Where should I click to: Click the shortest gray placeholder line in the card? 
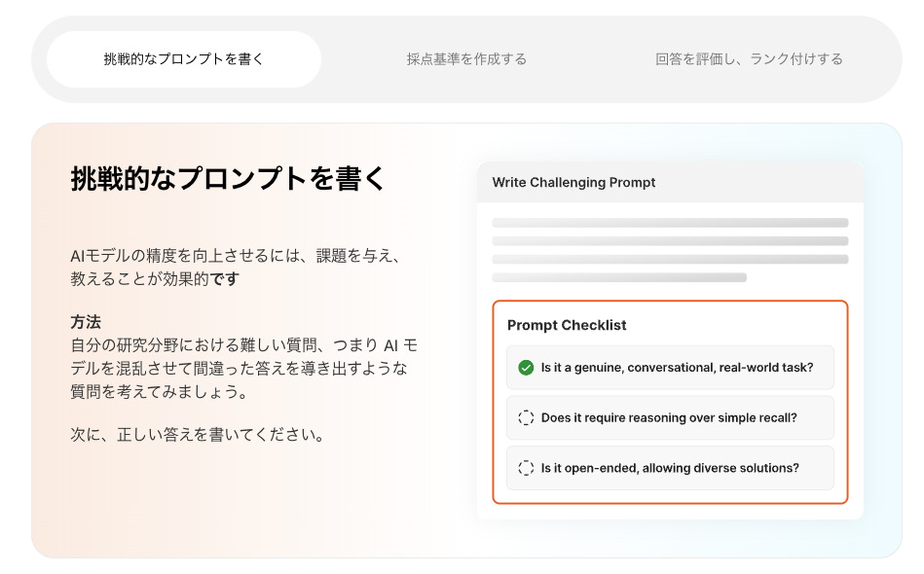point(619,277)
